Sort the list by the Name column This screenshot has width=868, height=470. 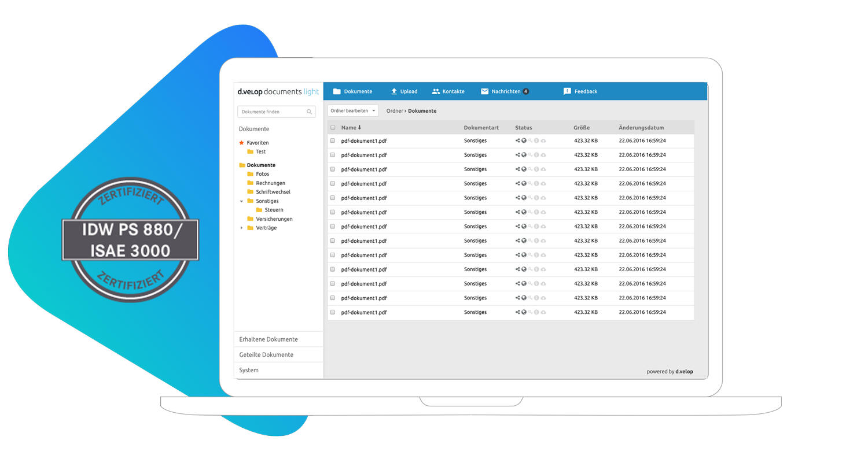pos(351,128)
